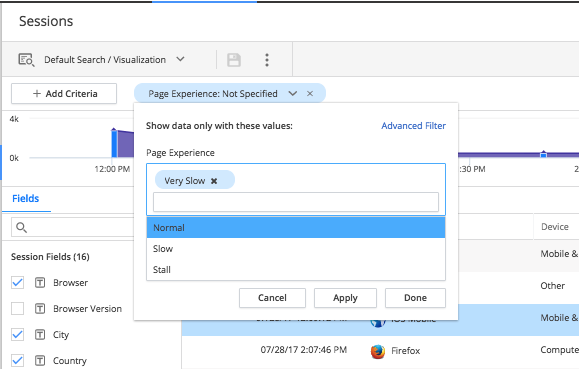
Task: Click the text type icon beside Country
Action: pos(40,360)
